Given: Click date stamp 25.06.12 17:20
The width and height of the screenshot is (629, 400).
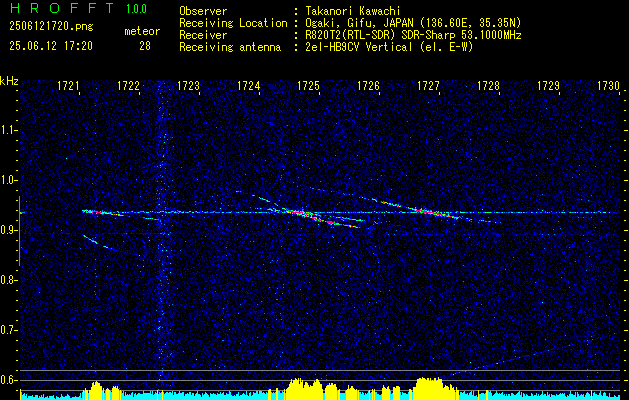Looking at the screenshot, I should click(x=51, y=46).
